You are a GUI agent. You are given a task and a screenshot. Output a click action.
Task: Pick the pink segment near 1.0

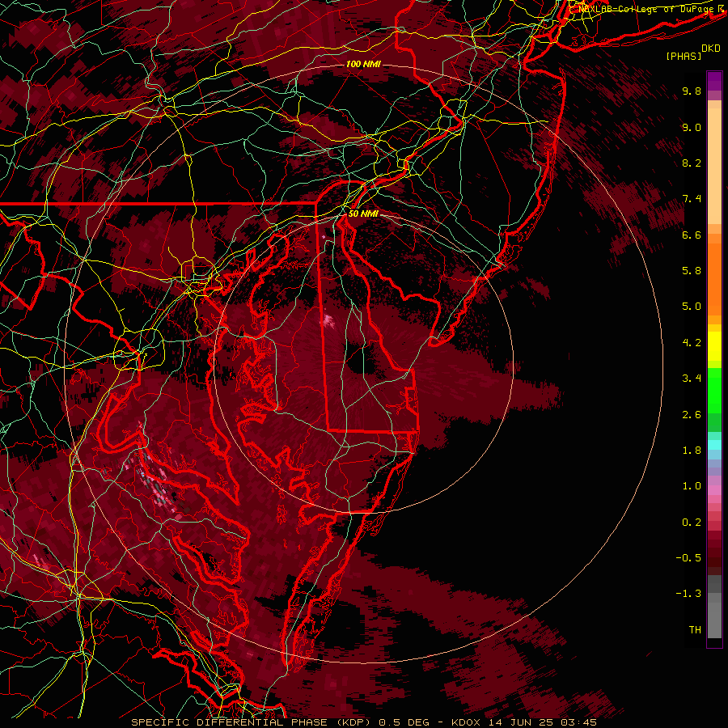714,490
